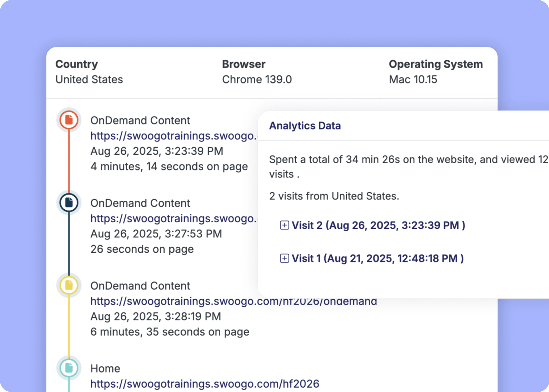Viewport: 549px width, 392px height.
Task: Click the plus-box icon next to Visit 1
Action: (x=284, y=258)
